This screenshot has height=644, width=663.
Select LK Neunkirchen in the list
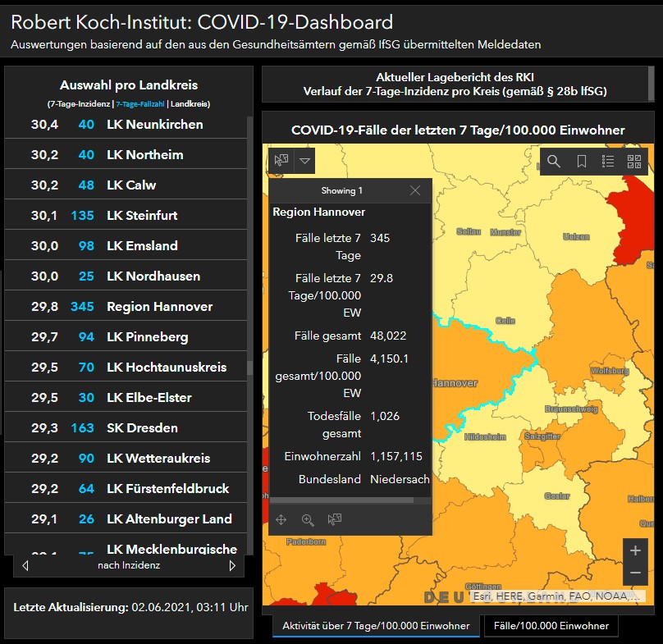[126, 125]
